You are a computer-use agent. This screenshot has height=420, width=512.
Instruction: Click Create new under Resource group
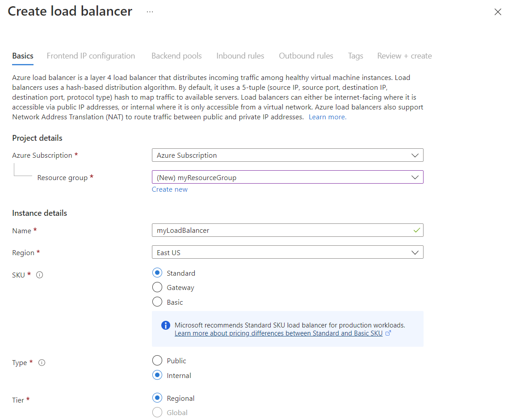pyautogui.click(x=169, y=189)
